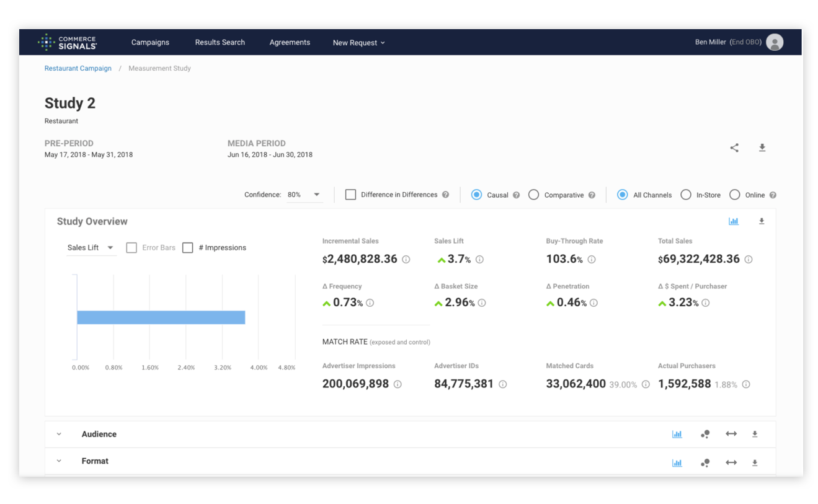Tick the # Impressions checkbox

(187, 247)
